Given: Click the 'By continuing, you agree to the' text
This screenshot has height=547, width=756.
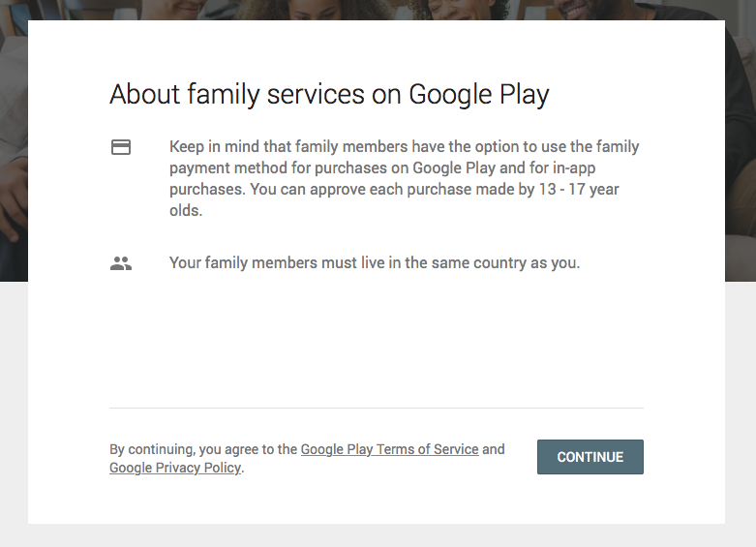Looking at the screenshot, I should (203, 449).
